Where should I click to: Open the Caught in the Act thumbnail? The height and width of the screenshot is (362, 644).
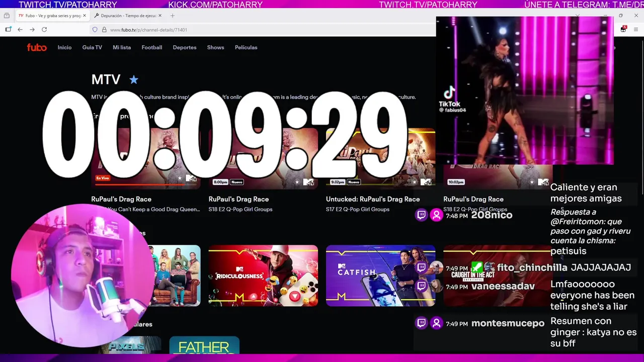coord(498,276)
